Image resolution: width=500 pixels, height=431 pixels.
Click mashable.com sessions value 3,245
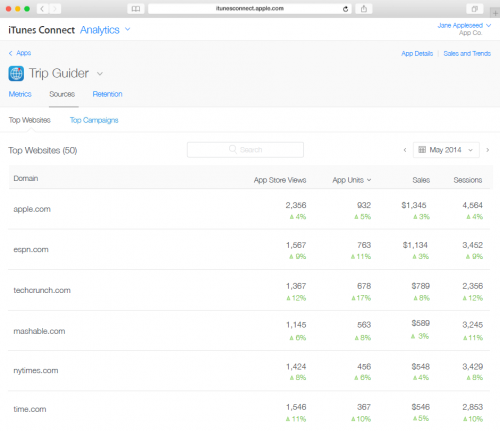[473, 325]
